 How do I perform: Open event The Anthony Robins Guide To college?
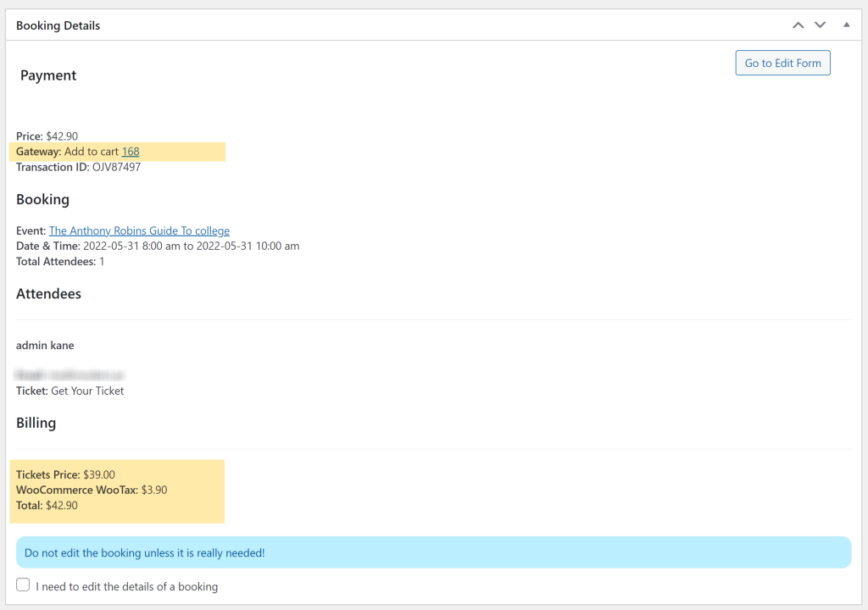tap(139, 230)
